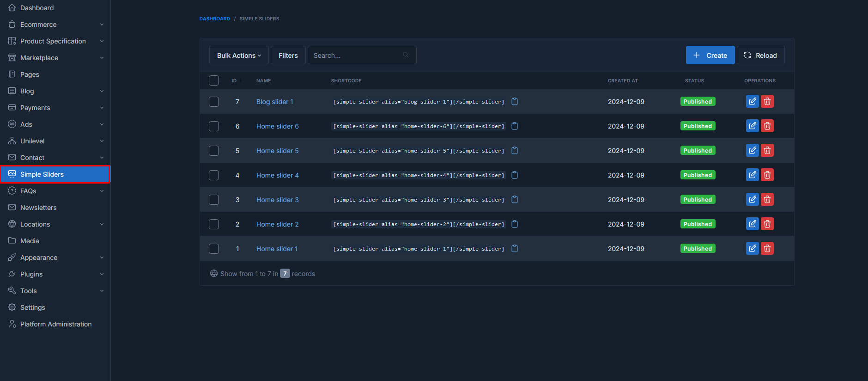Expand the Contact sidebar menu
This screenshot has width=868, height=381.
click(x=55, y=158)
